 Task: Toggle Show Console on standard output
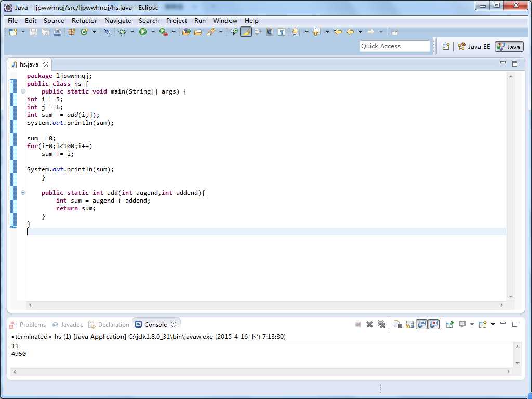pos(422,324)
